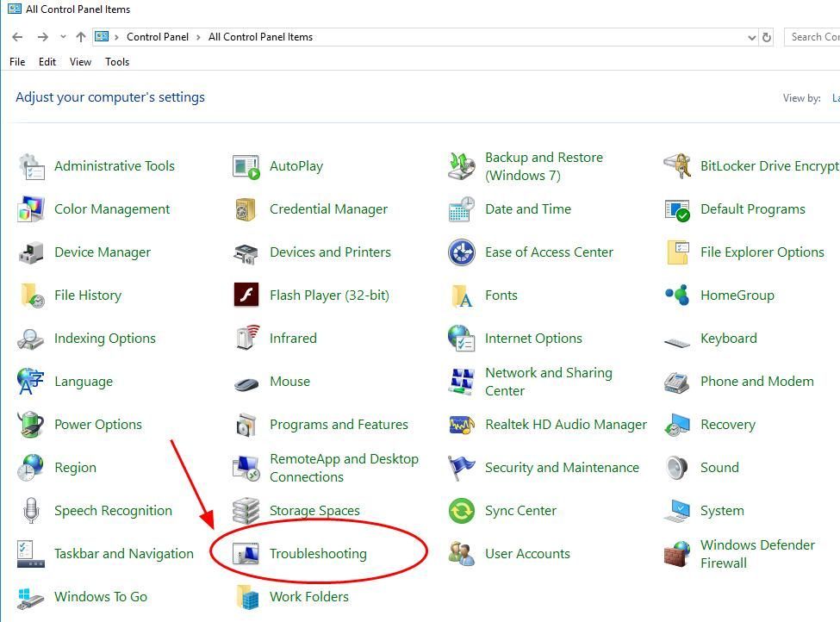
Task: Open Sync Center
Action: [x=520, y=511]
